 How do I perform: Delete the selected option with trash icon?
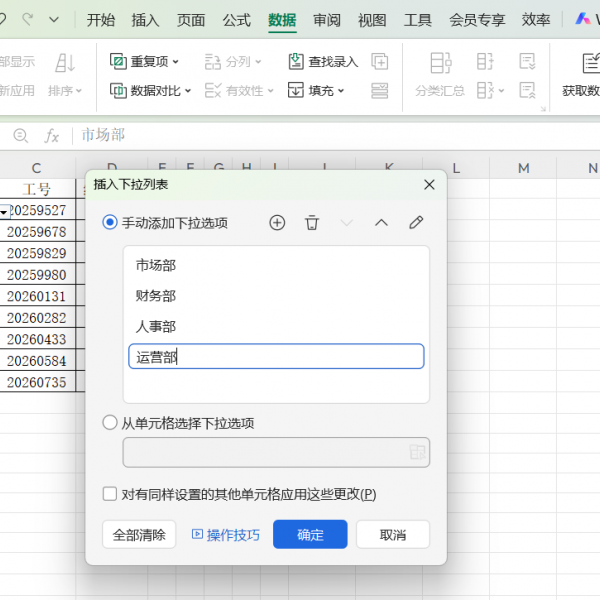pyautogui.click(x=312, y=223)
